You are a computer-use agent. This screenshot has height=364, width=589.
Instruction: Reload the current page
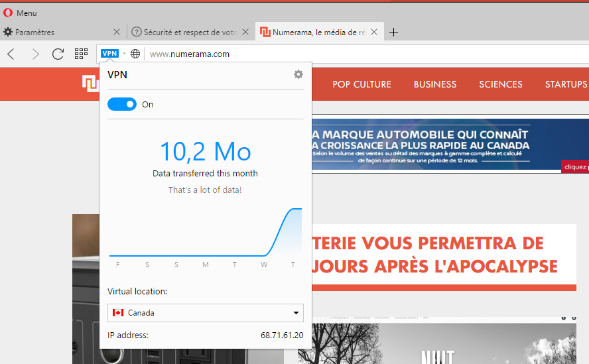click(x=58, y=54)
